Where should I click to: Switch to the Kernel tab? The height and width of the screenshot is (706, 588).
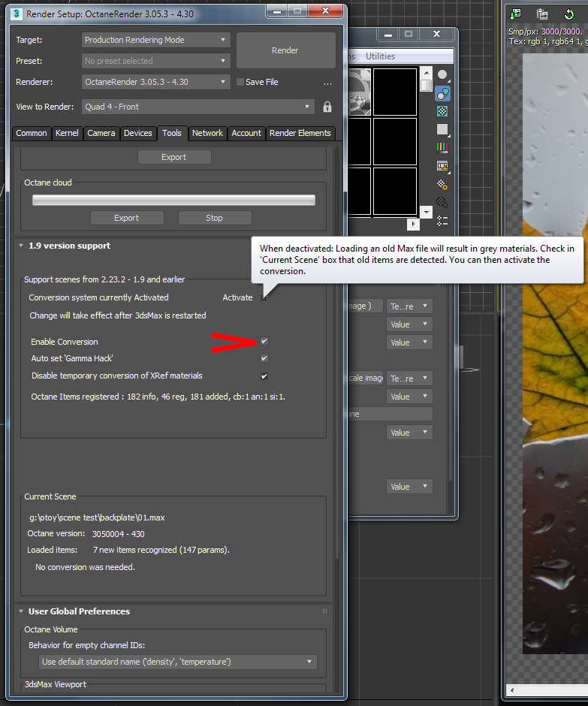(67, 133)
